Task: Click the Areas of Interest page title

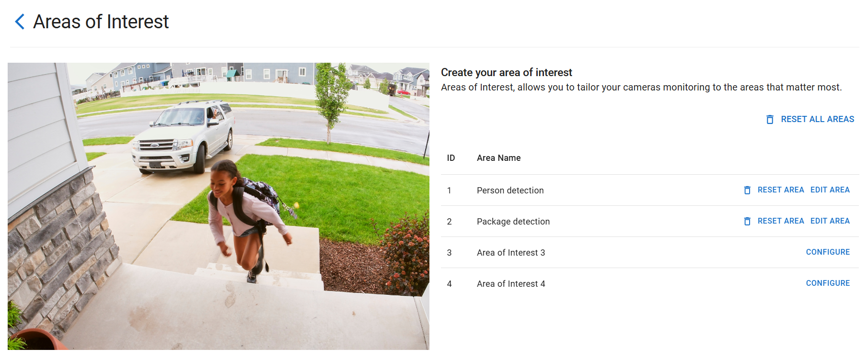Action: point(101,22)
